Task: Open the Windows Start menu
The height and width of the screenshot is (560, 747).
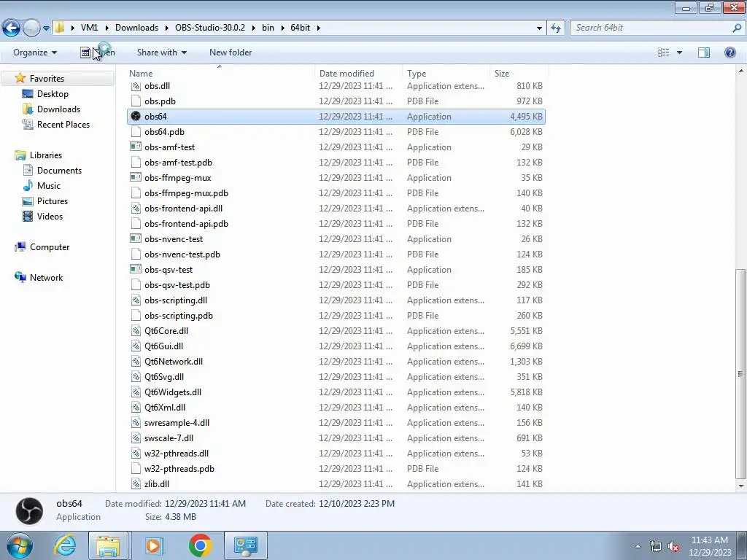Action: coord(19,545)
